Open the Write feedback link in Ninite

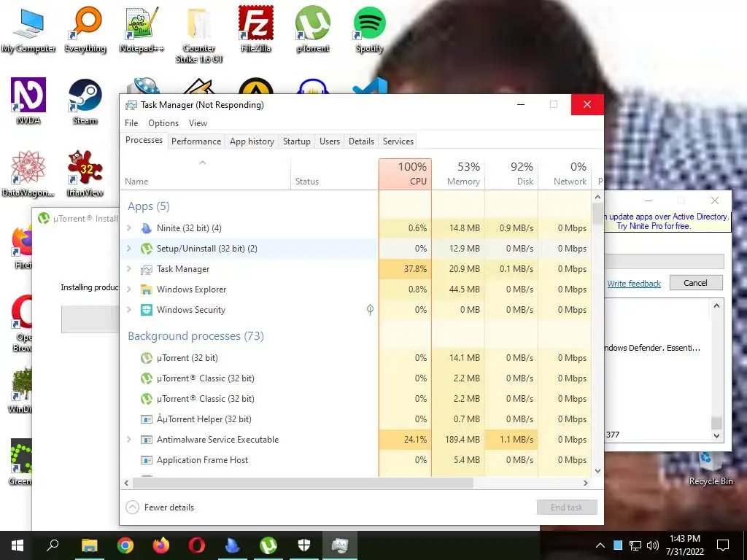(x=634, y=284)
